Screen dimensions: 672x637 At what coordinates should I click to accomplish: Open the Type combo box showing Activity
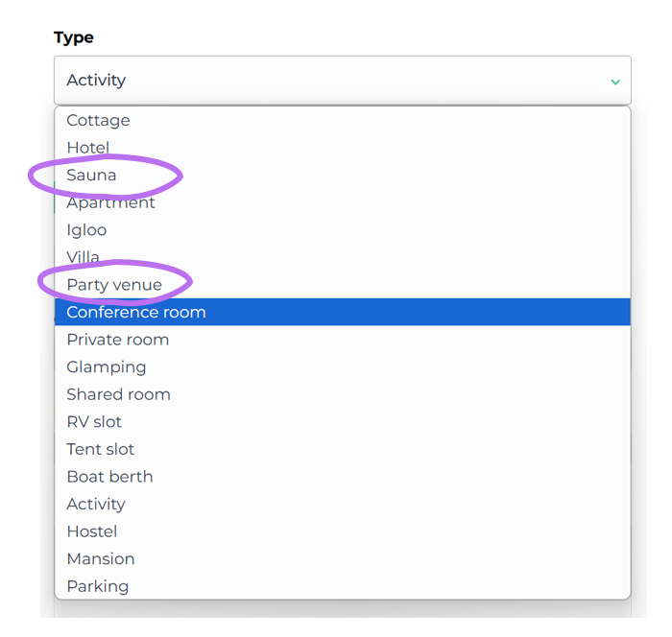click(x=326, y=81)
